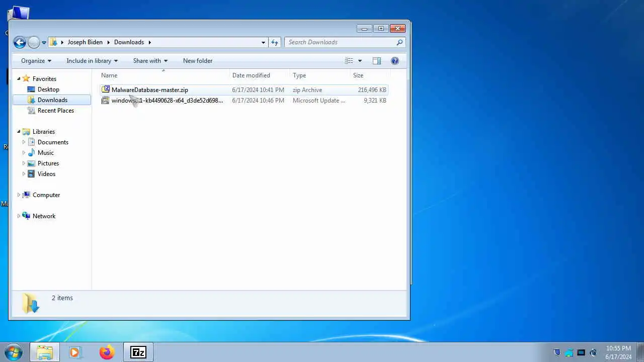Click the search magnifier icon
The width and height of the screenshot is (644, 362).
point(400,42)
